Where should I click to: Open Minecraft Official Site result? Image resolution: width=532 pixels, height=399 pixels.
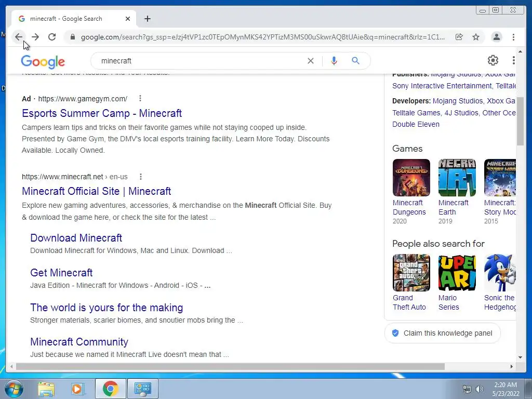point(96,191)
